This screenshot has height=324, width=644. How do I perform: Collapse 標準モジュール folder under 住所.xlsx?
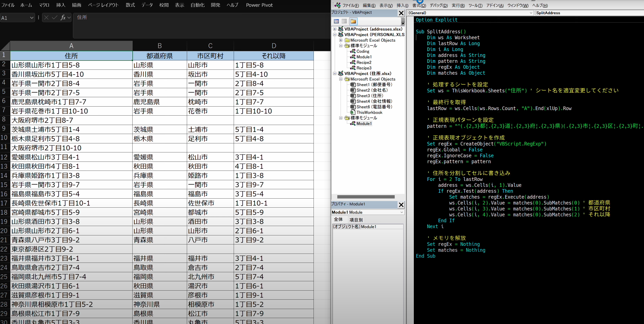coord(341,118)
